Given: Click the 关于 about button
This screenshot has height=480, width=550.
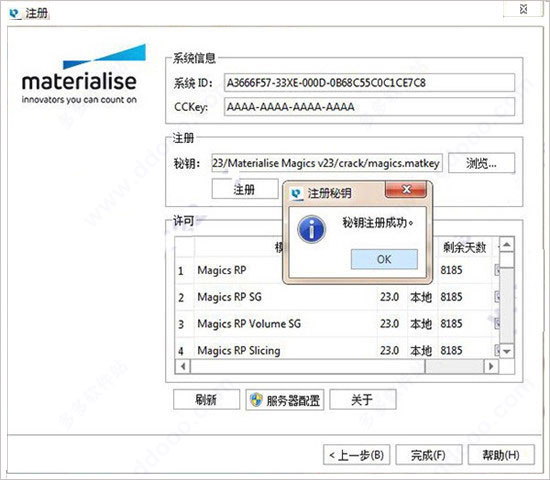Looking at the screenshot, I should [363, 399].
